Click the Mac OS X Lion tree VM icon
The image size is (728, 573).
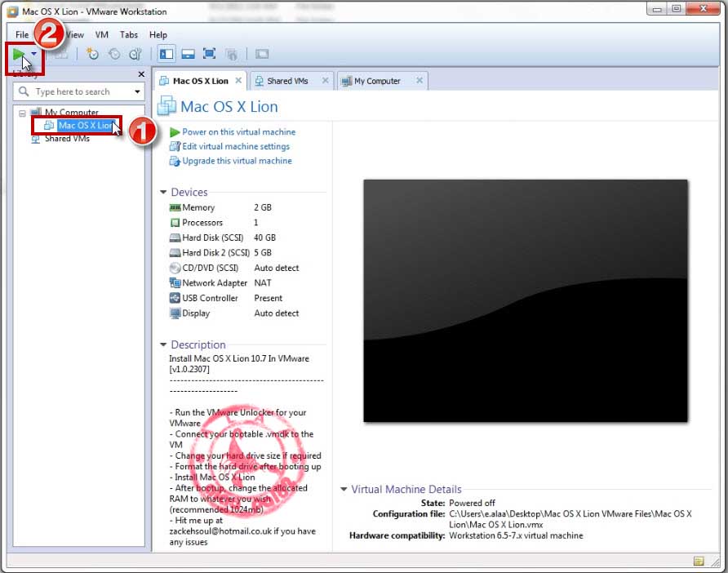point(49,126)
